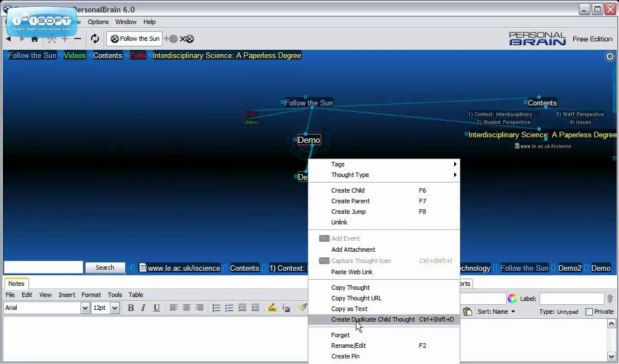Open the Window menu
This screenshot has height=364, width=619.
coord(126,22)
